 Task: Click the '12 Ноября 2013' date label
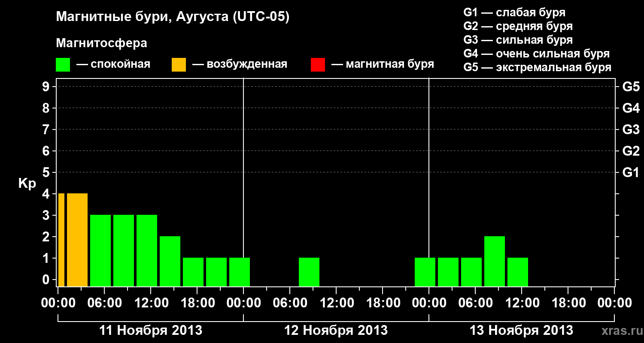click(x=336, y=330)
